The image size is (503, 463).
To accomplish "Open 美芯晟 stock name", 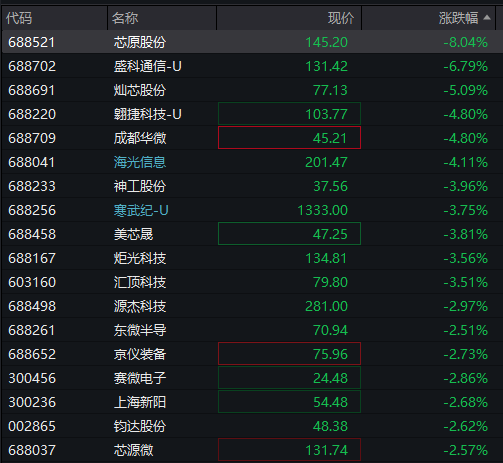I will click(133, 234).
